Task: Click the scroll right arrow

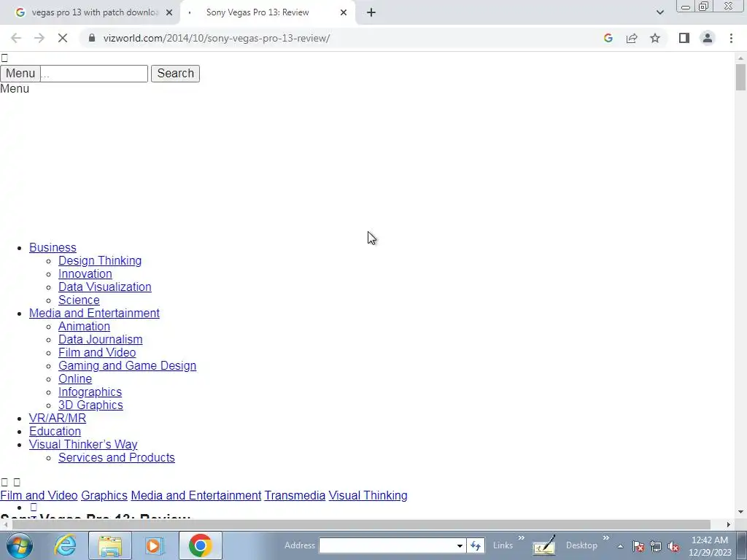Action: [x=729, y=524]
